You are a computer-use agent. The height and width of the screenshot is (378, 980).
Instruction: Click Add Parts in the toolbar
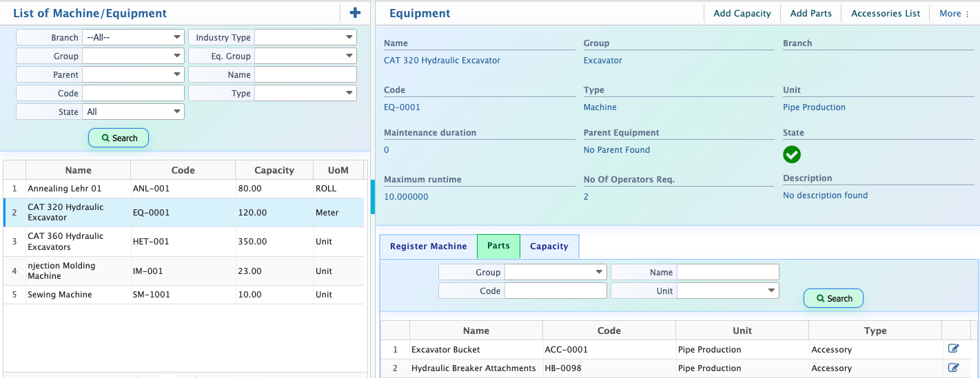[x=810, y=13]
